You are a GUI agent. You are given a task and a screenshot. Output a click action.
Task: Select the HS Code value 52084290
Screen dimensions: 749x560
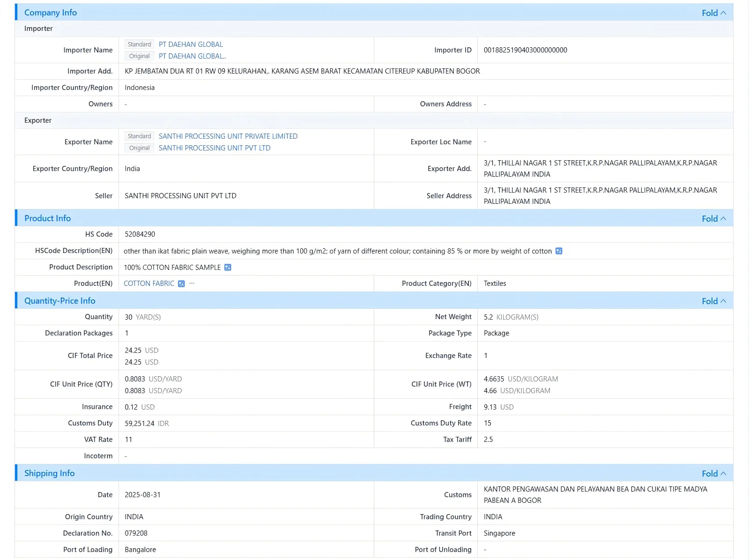(x=140, y=234)
